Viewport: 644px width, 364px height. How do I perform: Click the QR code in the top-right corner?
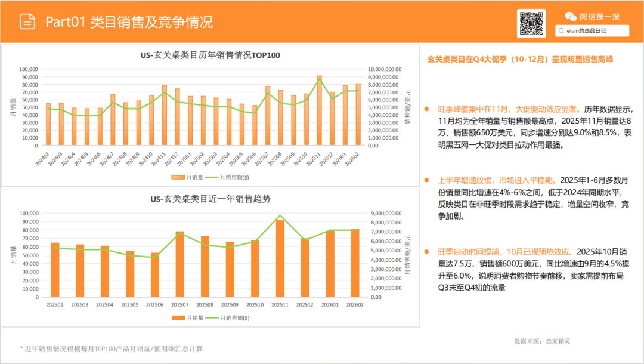click(x=531, y=23)
